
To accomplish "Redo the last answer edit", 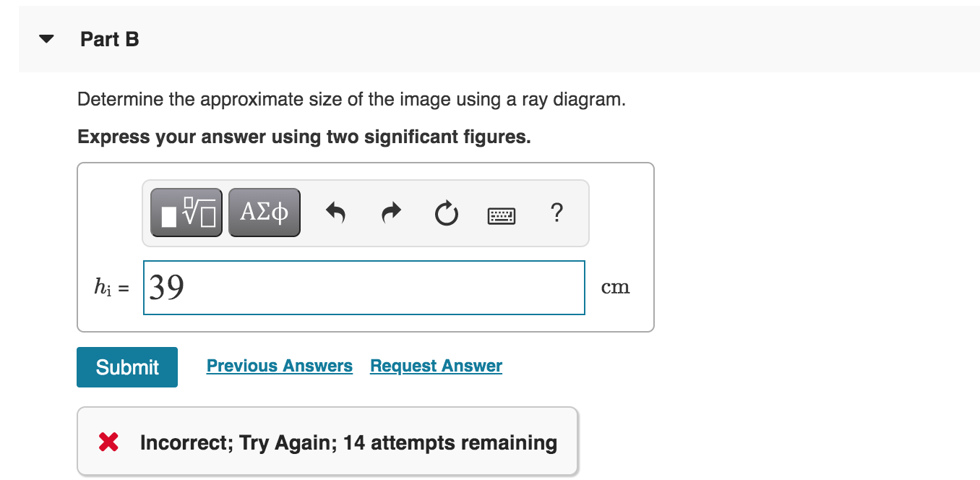I will point(391,213).
